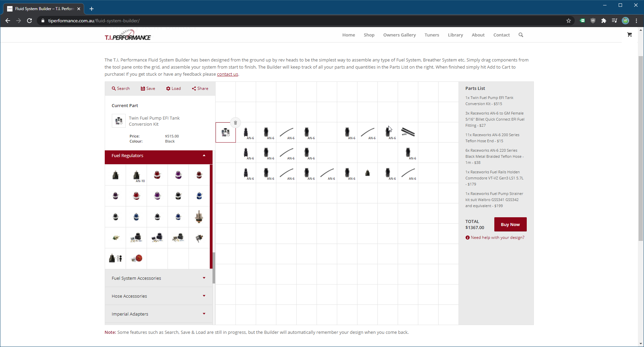Follow the 'contact us' link
The image size is (644, 347).
(x=227, y=74)
